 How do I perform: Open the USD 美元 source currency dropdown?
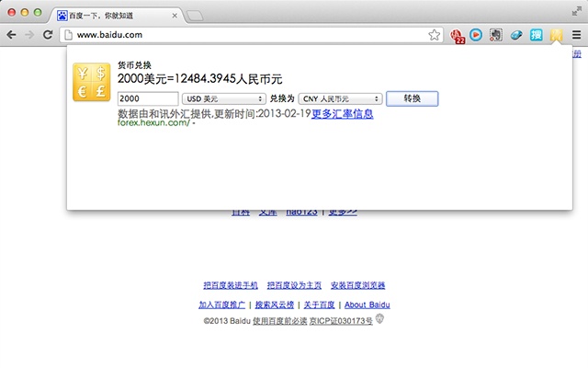(224, 98)
